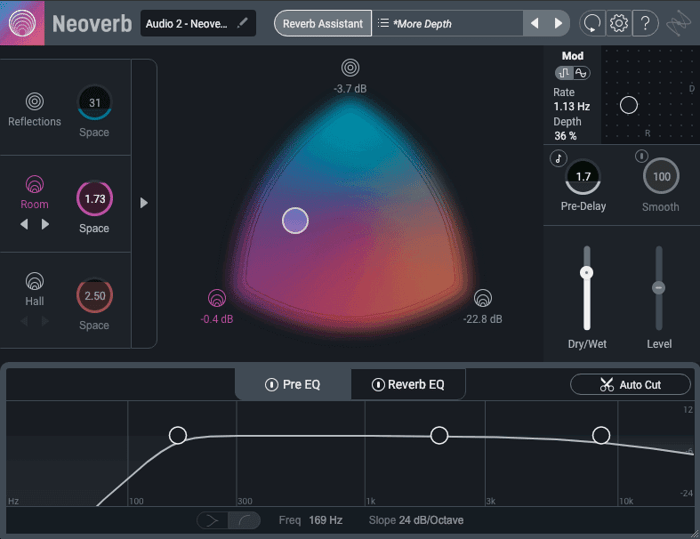Select the Room engine icon in the left panel
Image resolution: width=700 pixels, height=539 pixels.
[x=34, y=184]
